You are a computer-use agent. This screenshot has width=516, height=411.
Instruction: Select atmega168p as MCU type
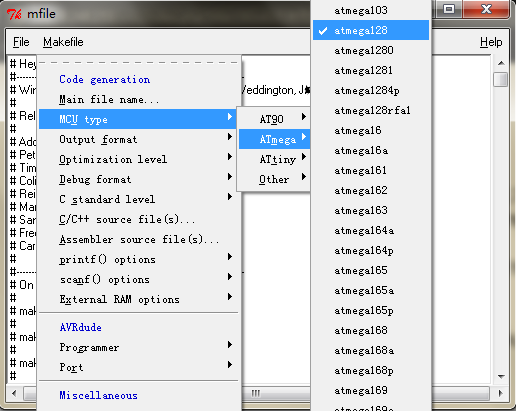(371, 370)
